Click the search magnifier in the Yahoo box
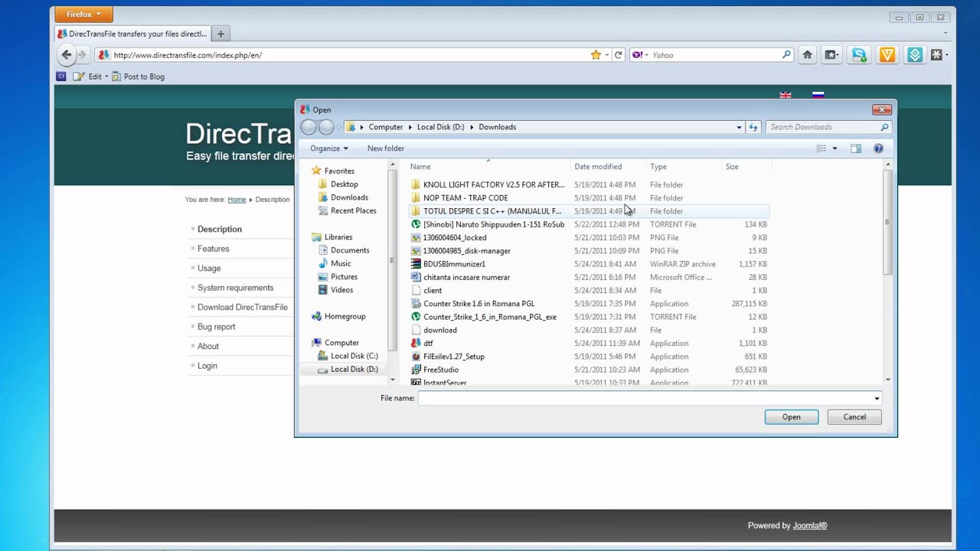Image resolution: width=980 pixels, height=551 pixels. 786,55
